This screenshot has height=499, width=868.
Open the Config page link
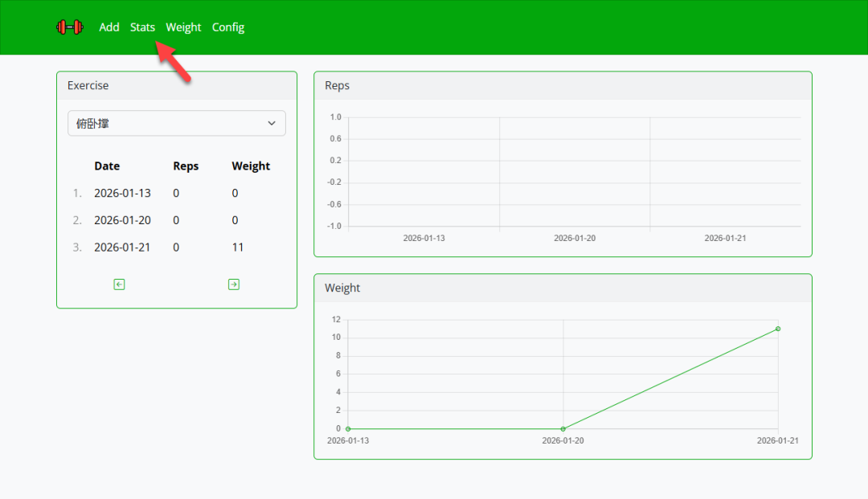[x=228, y=27]
